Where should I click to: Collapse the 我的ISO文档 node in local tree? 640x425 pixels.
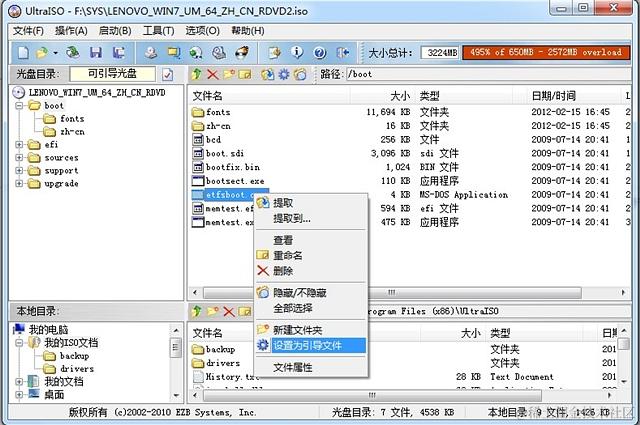(19, 343)
